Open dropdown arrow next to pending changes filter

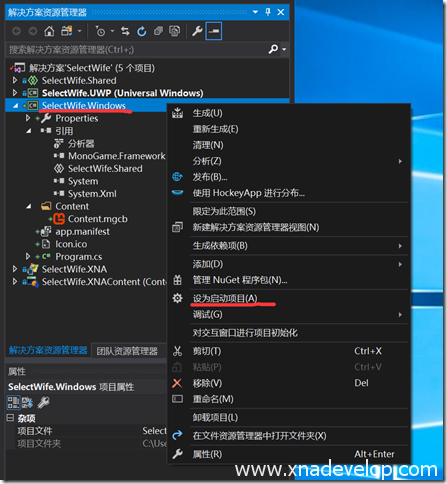112,31
